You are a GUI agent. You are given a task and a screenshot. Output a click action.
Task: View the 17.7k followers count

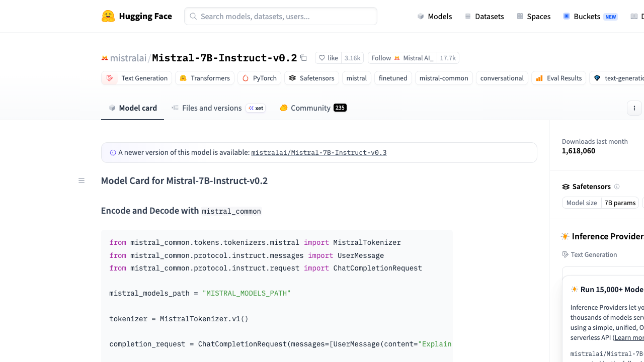click(x=448, y=58)
